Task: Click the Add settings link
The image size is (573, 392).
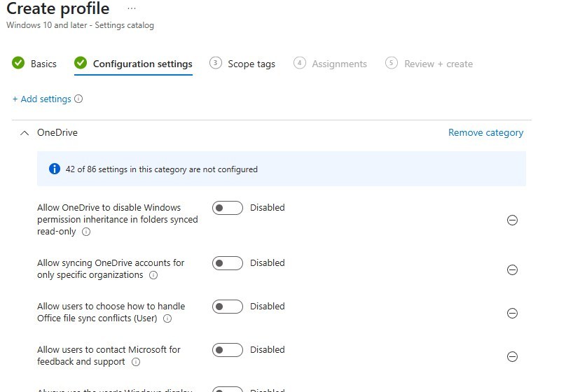Action: click(41, 99)
